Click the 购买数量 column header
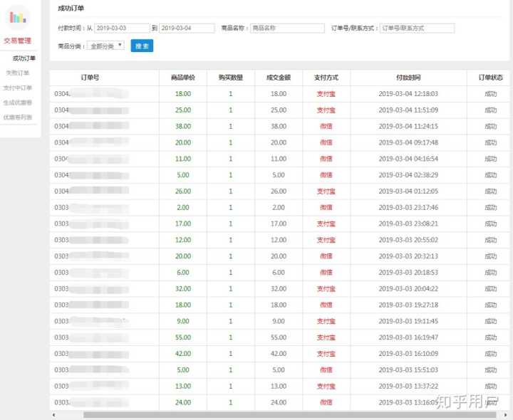Image resolution: width=513 pixels, height=420 pixels. coord(231,78)
